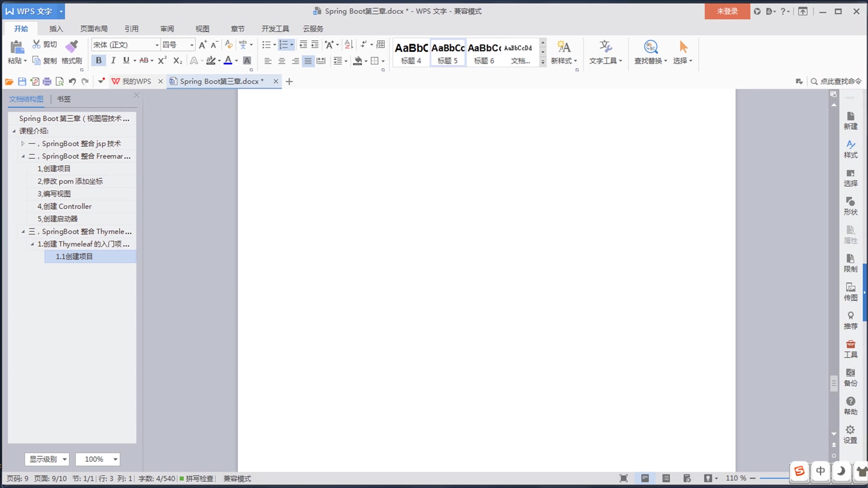
Task: Apply the 标题 6 style
Action: point(484,53)
